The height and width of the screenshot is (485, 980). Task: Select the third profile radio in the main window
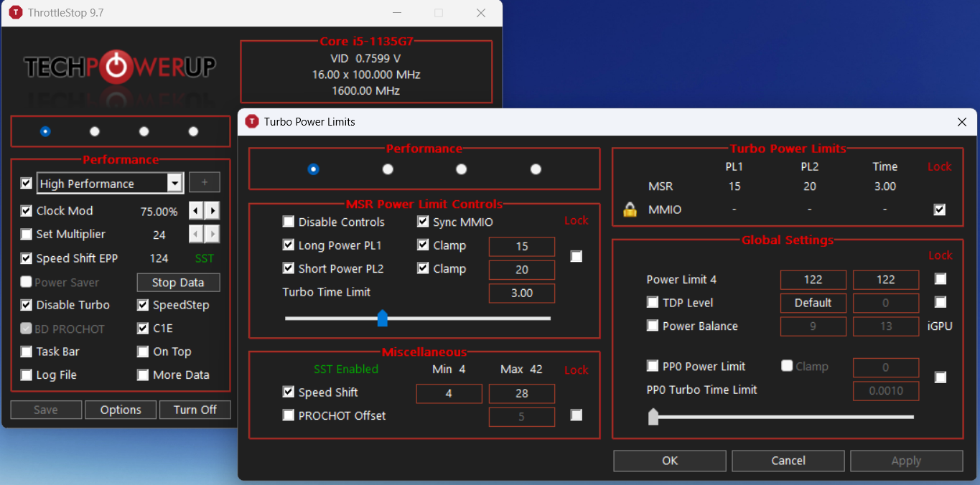point(144,131)
